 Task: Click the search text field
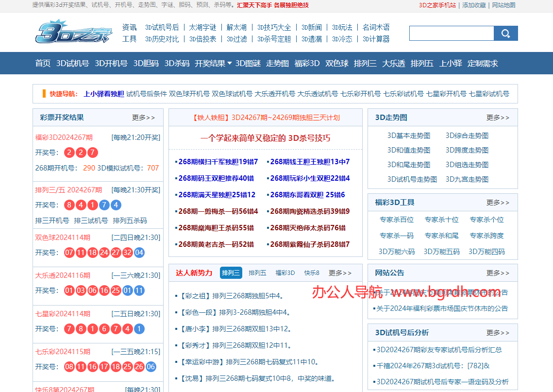[452, 34]
